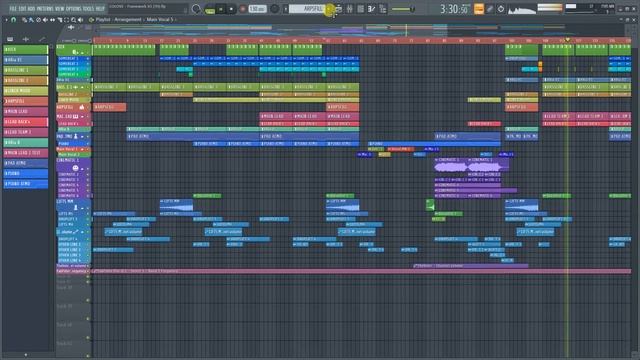Click the plus icon in picker panel
This screenshot has height=360, width=640.
click(x=26, y=39)
